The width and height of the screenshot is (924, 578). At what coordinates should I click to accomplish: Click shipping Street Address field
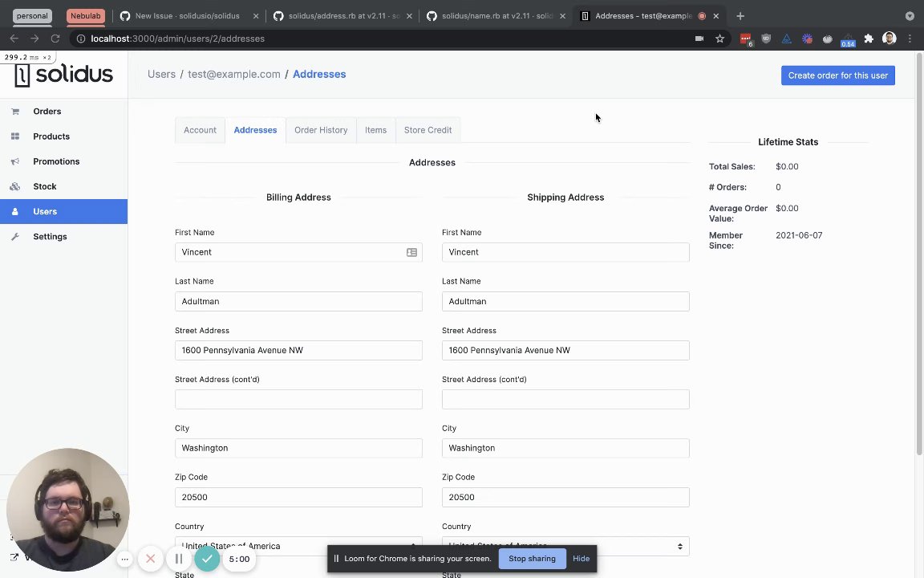point(565,350)
